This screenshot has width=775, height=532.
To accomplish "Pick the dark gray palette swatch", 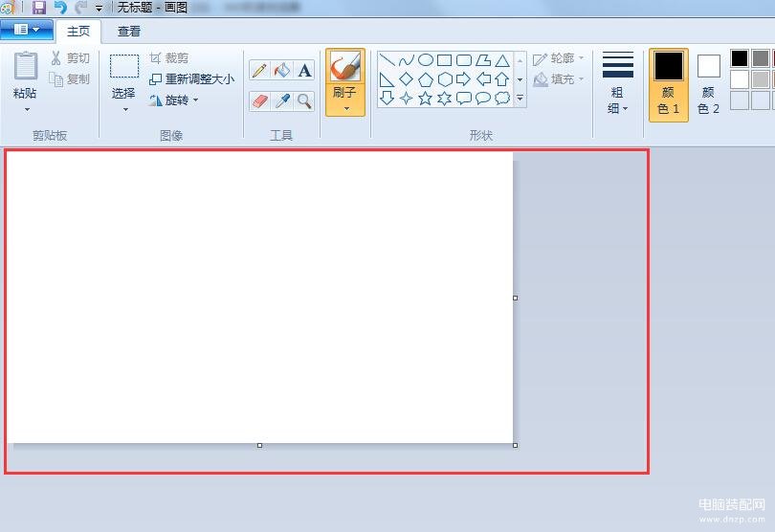I will click(x=761, y=58).
